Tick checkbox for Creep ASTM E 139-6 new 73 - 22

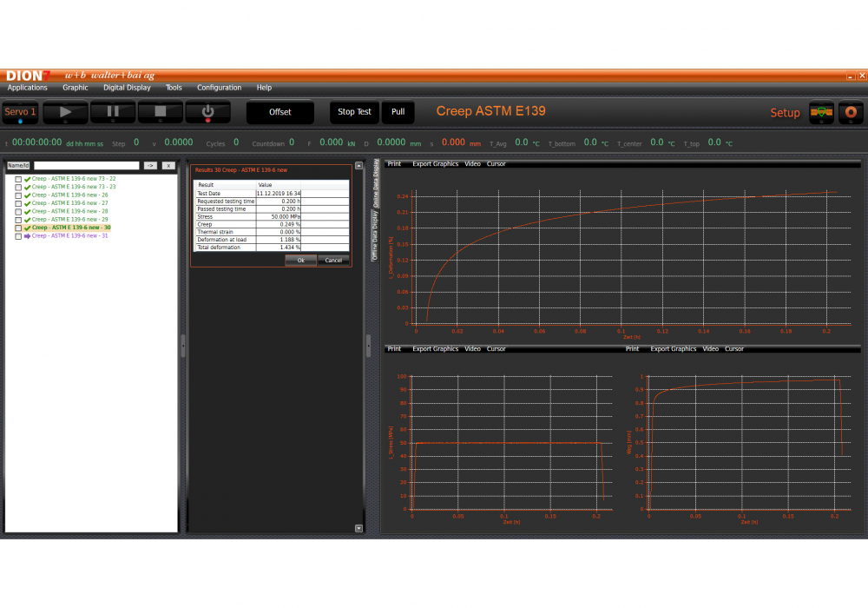point(18,180)
